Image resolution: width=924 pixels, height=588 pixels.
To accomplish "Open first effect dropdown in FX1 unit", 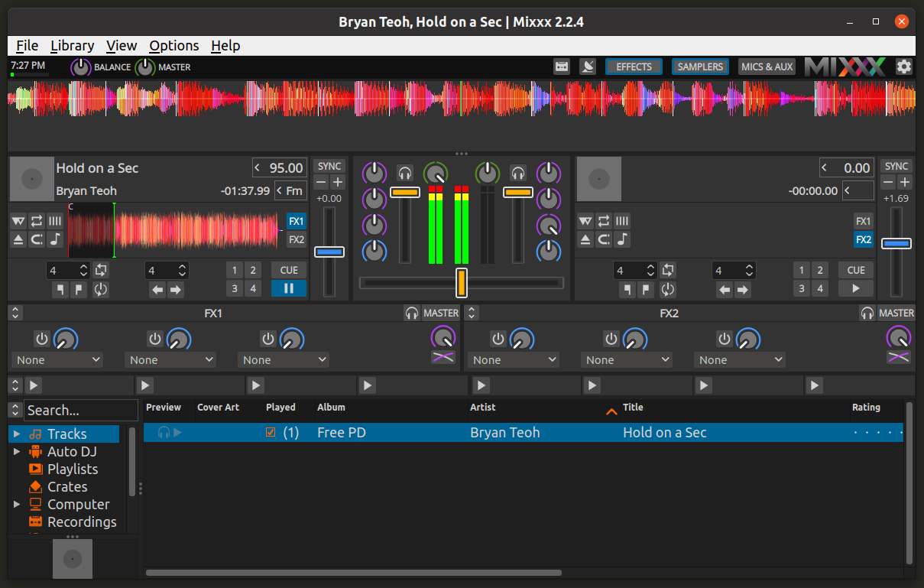I will [57, 360].
